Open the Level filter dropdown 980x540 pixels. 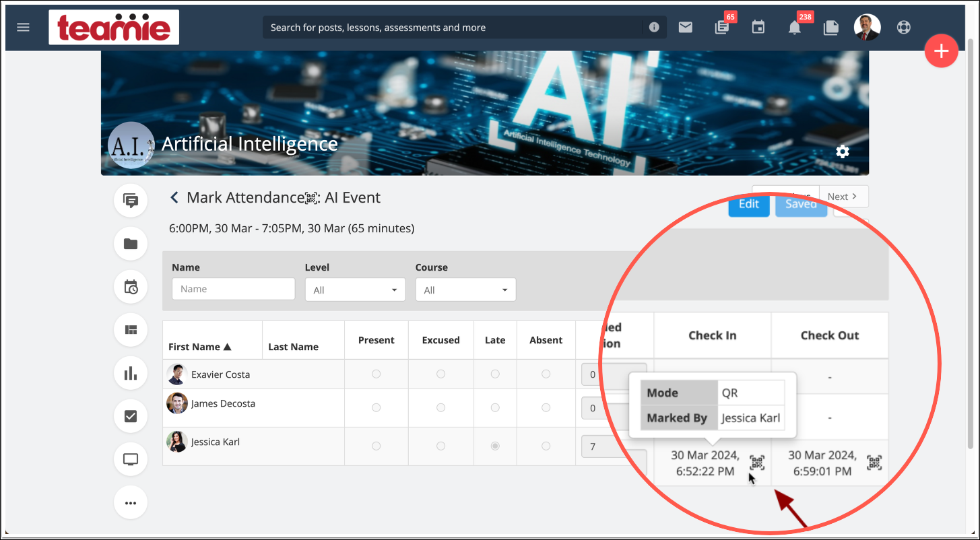355,290
